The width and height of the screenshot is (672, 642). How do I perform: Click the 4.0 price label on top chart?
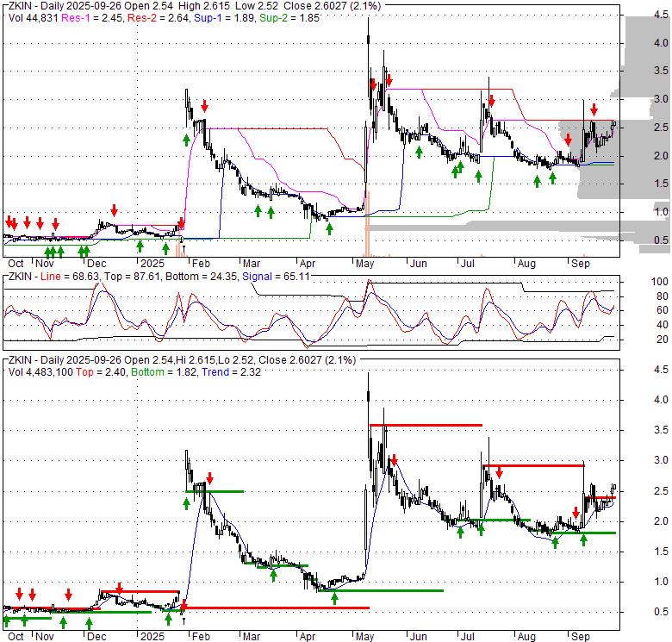click(x=661, y=43)
